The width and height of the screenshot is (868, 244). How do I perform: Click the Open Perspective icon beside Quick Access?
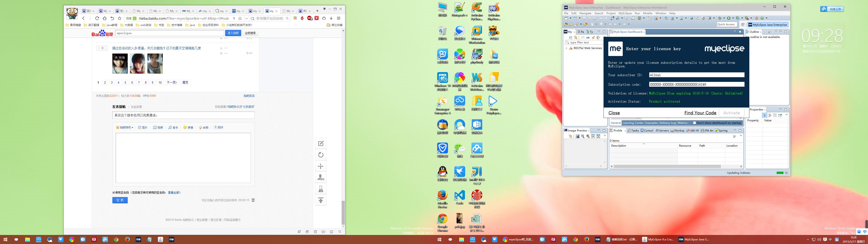(x=743, y=25)
